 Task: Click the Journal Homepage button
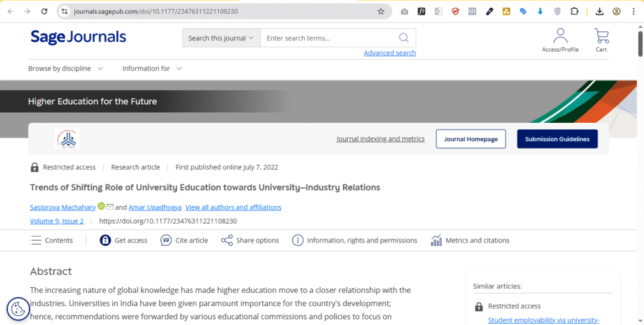(x=470, y=139)
